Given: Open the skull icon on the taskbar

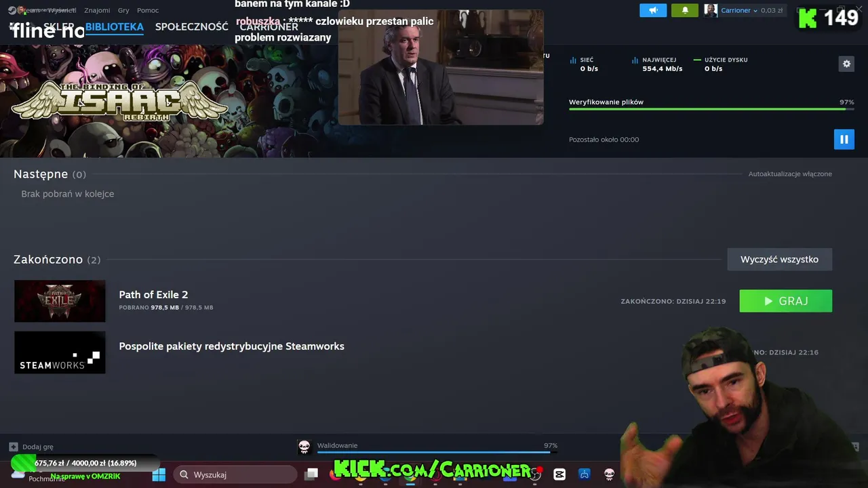Looking at the screenshot, I should (609, 474).
